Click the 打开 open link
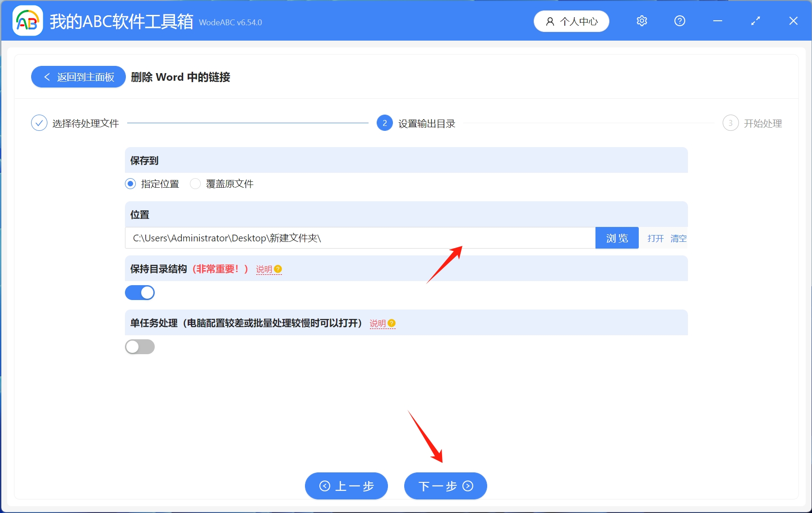This screenshot has width=812, height=513. (655, 238)
